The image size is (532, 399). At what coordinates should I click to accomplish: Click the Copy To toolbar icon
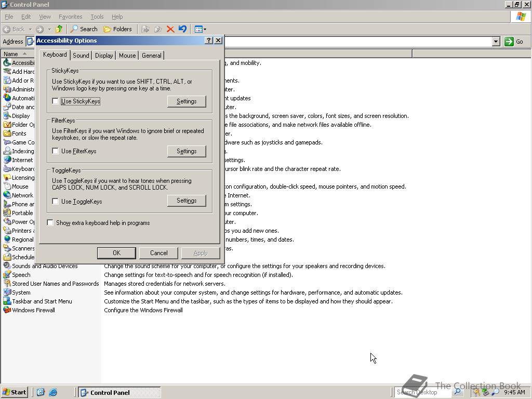(158, 29)
